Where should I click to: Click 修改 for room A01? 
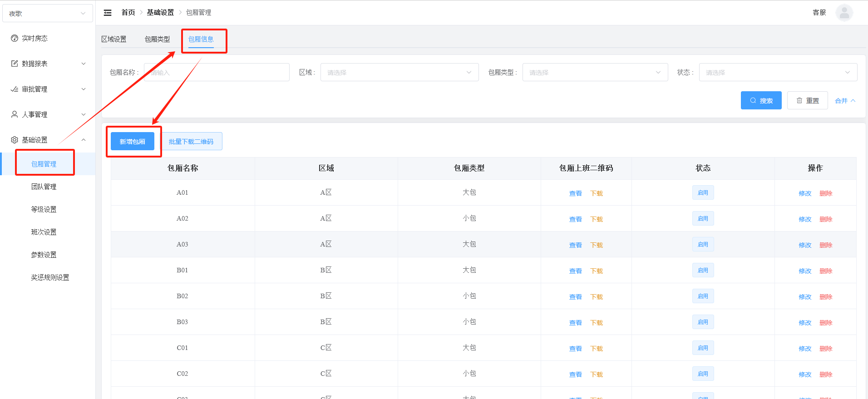pyautogui.click(x=805, y=193)
